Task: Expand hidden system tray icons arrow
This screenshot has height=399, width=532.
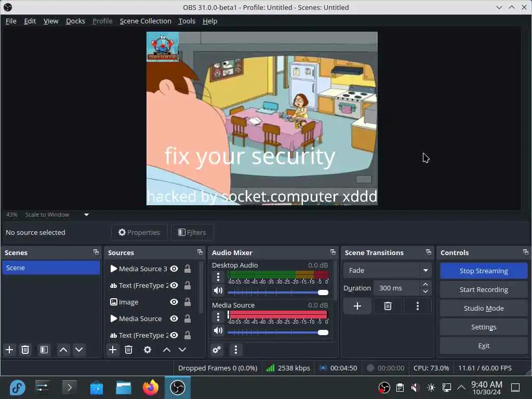Action: (x=461, y=388)
